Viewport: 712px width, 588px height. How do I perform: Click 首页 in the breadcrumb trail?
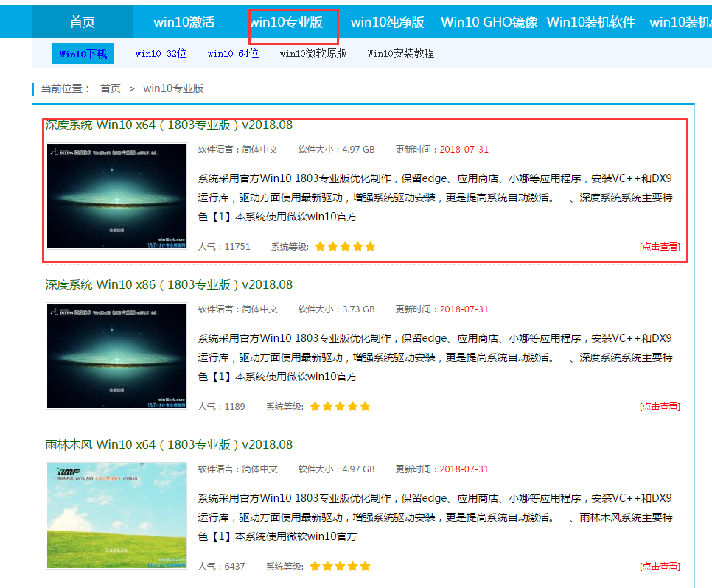(x=110, y=88)
